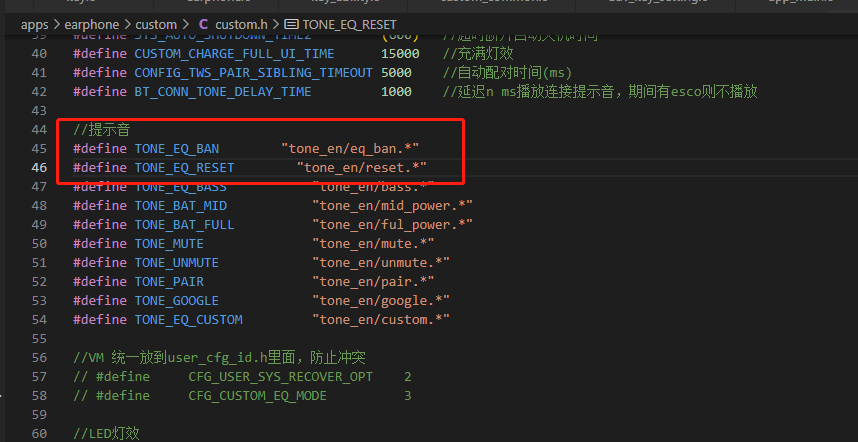Click the "tone_en/eq_ban.*" string
Image resolution: width=858 pixels, height=442 pixels.
pyautogui.click(x=350, y=149)
